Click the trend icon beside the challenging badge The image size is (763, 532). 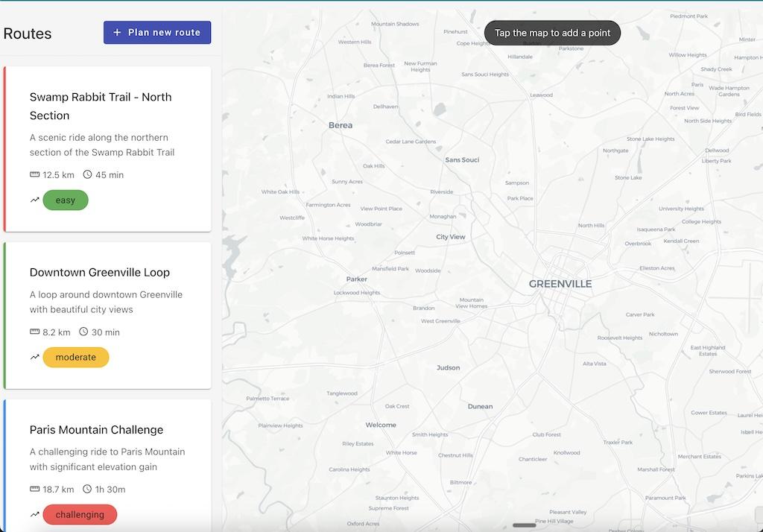coord(34,514)
